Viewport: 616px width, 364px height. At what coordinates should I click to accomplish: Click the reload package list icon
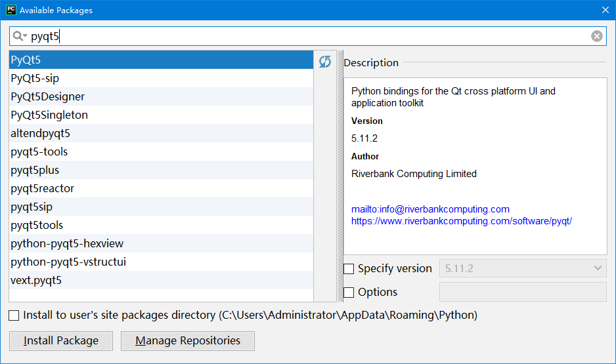coord(325,62)
